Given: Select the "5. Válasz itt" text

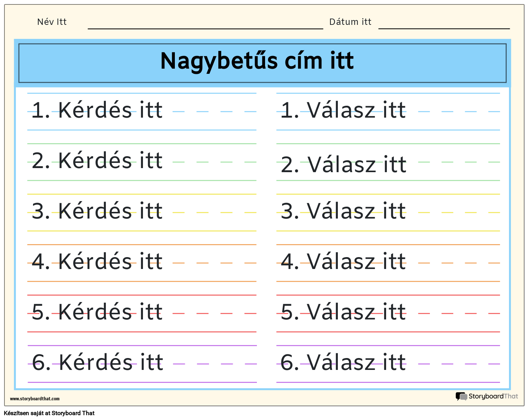Looking at the screenshot, I should coord(343,312).
